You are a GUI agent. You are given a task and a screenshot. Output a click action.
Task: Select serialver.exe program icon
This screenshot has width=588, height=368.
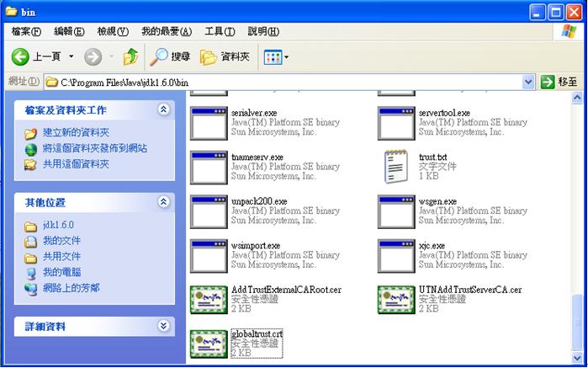coord(209,123)
